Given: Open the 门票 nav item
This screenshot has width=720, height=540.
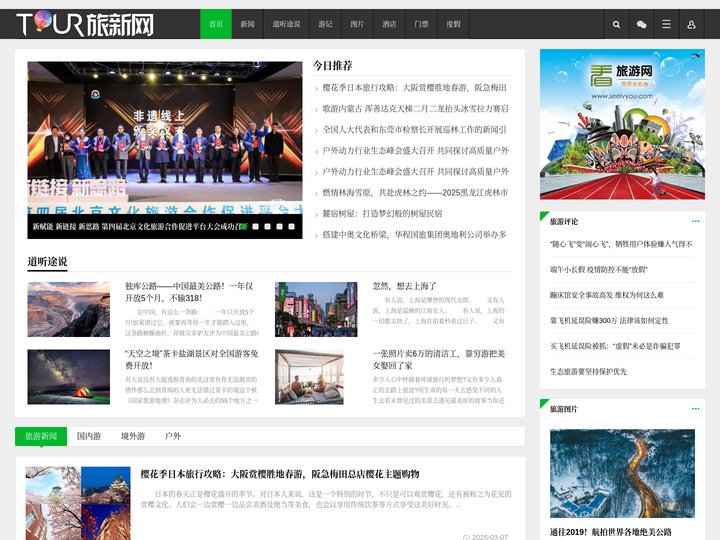Looking at the screenshot, I should [422, 24].
